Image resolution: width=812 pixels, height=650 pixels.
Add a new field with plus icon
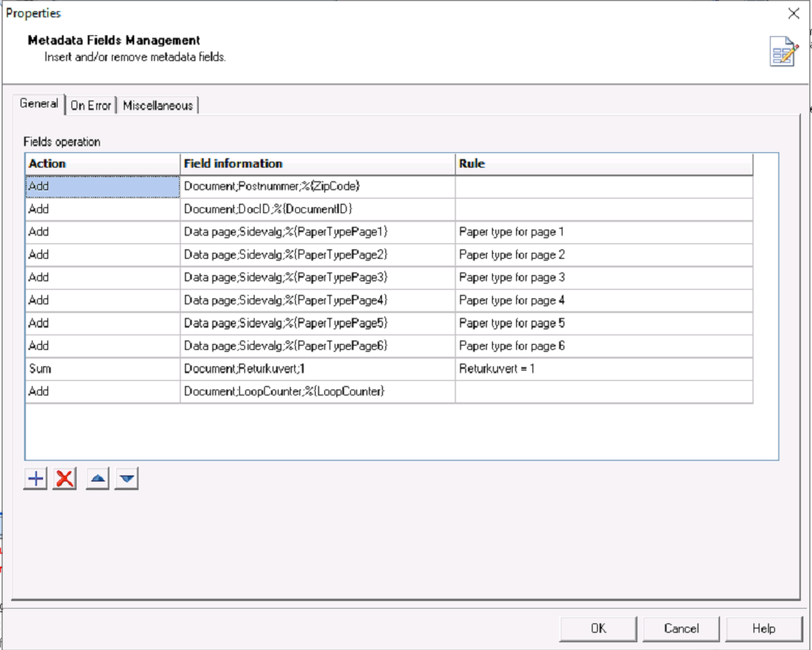(x=36, y=479)
